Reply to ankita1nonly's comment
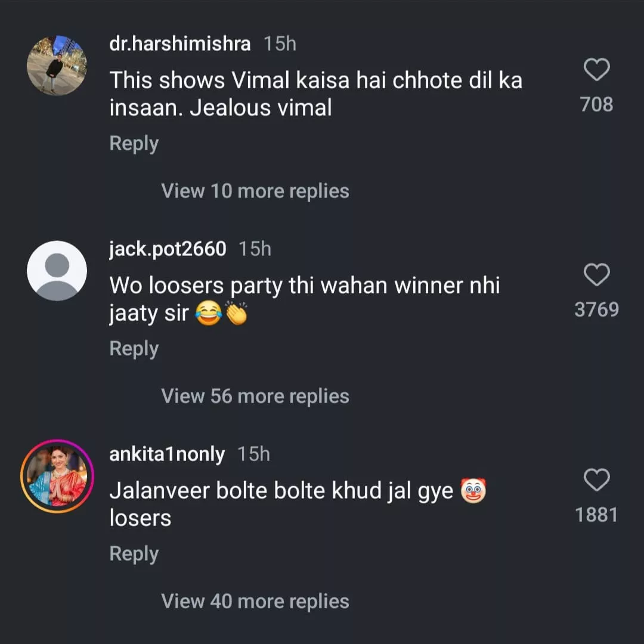The image size is (644, 644). [x=134, y=554]
